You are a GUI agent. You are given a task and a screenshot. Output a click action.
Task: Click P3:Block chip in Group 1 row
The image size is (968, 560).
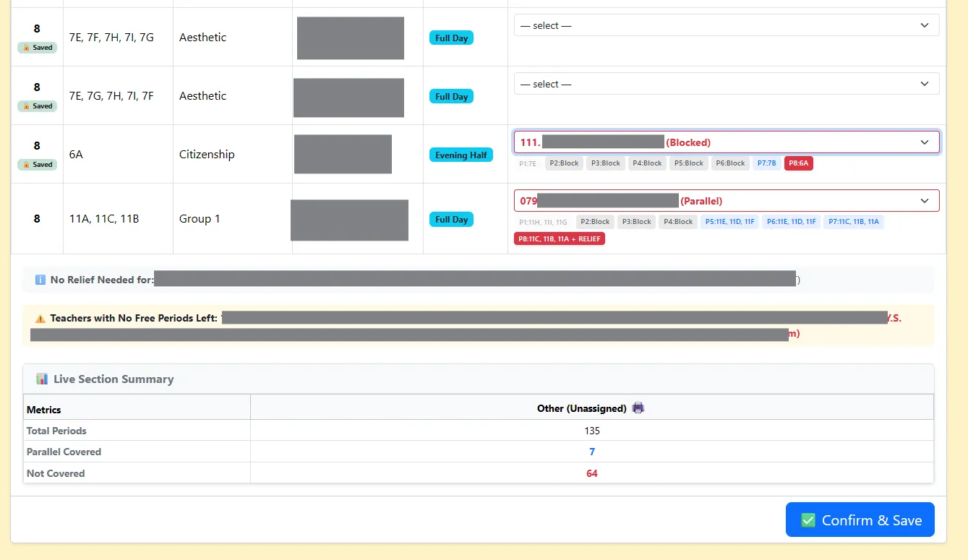[636, 222]
